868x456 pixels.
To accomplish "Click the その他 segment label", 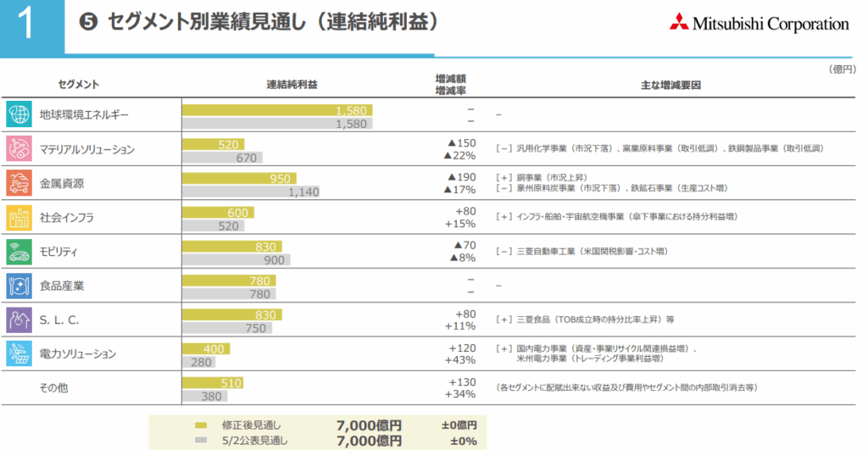I will tap(54, 387).
